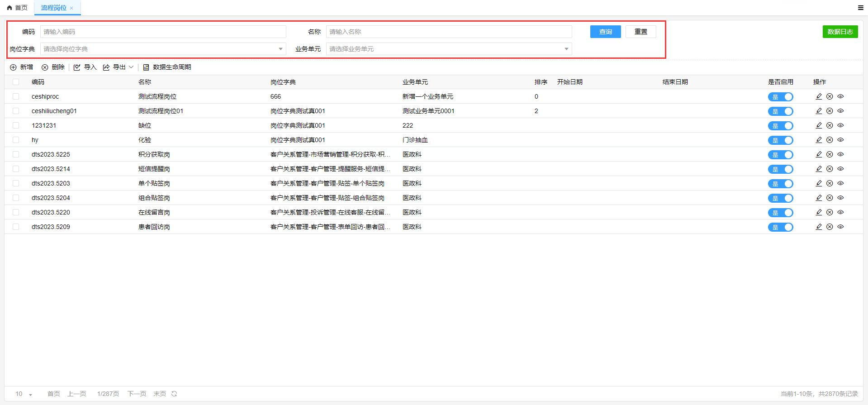The height and width of the screenshot is (405, 868).
Task: Focus the 编码 input field
Action: [163, 32]
